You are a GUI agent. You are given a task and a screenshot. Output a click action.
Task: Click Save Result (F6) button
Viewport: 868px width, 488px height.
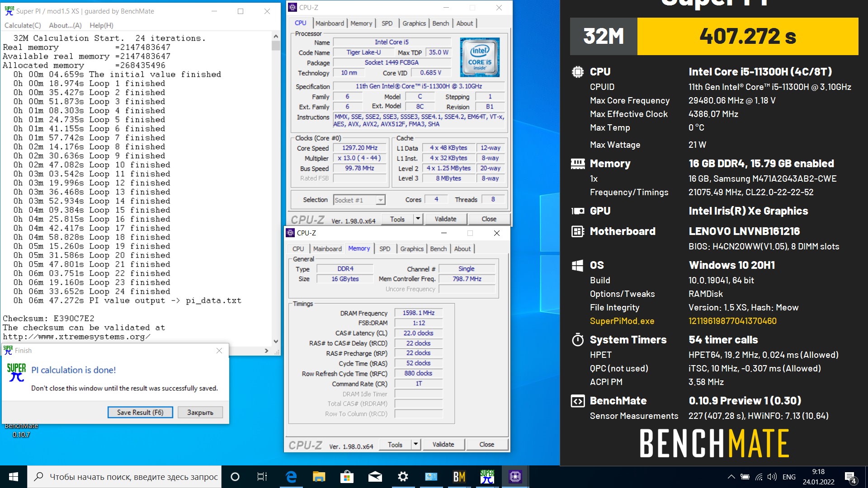(140, 412)
